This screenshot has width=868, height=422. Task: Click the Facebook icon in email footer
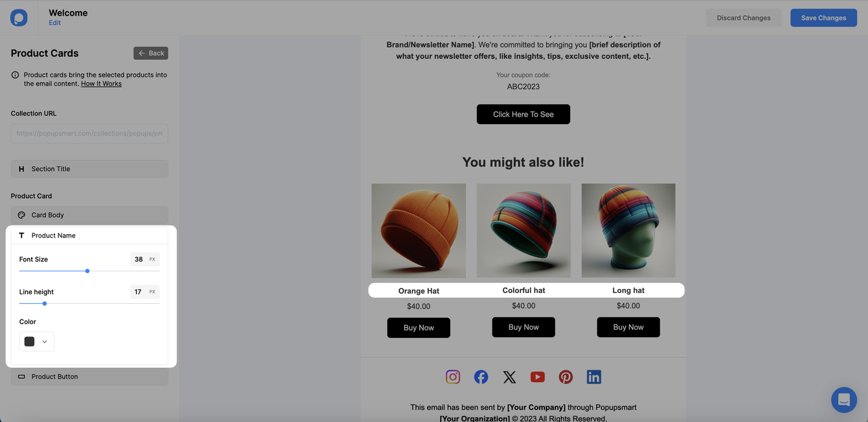[481, 377]
